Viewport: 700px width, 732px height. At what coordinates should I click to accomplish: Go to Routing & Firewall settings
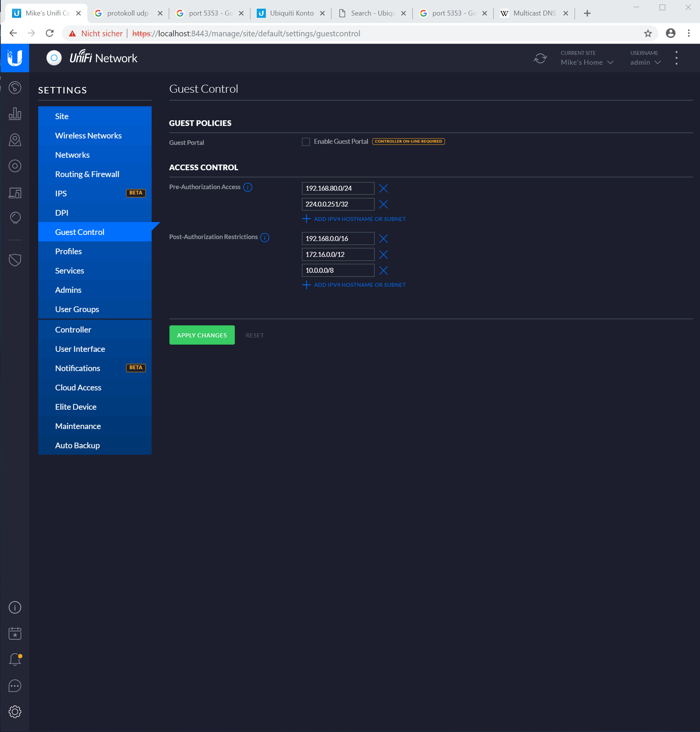[87, 174]
